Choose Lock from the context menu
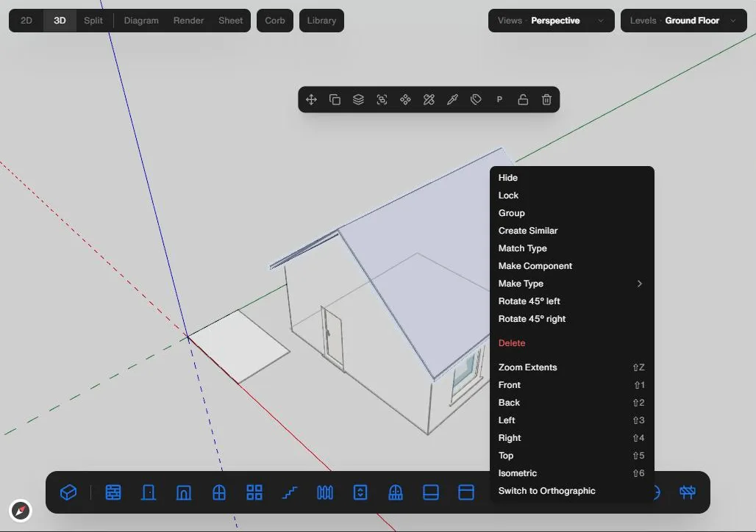This screenshot has height=532, width=756. coord(572,195)
